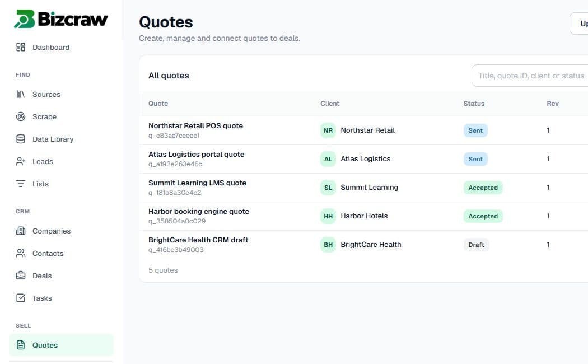Viewport: 588px width, 364px height.
Task: Click the Leads person-plus icon
Action: pyautogui.click(x=21, y=162)
